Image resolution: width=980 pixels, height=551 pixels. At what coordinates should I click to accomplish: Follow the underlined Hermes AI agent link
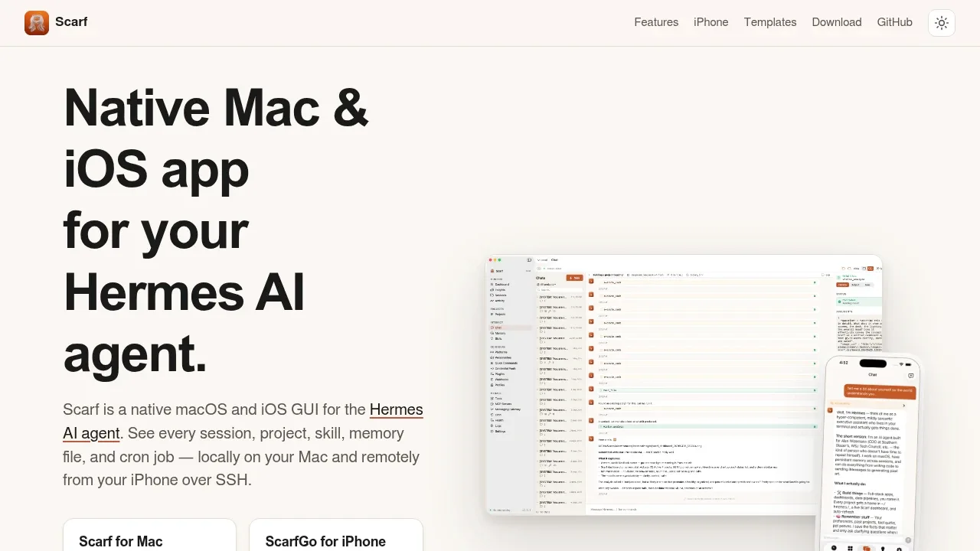(397, 409)
